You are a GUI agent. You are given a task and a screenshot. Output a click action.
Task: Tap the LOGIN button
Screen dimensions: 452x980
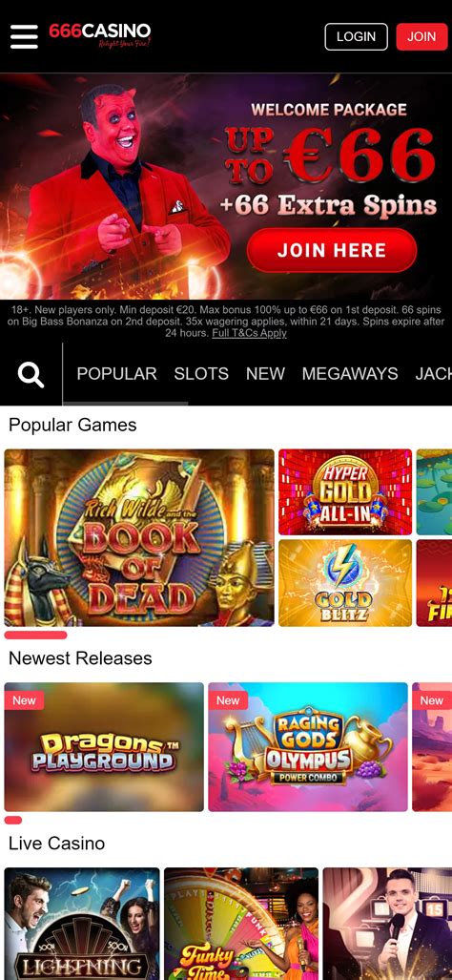tap(356, 37)
